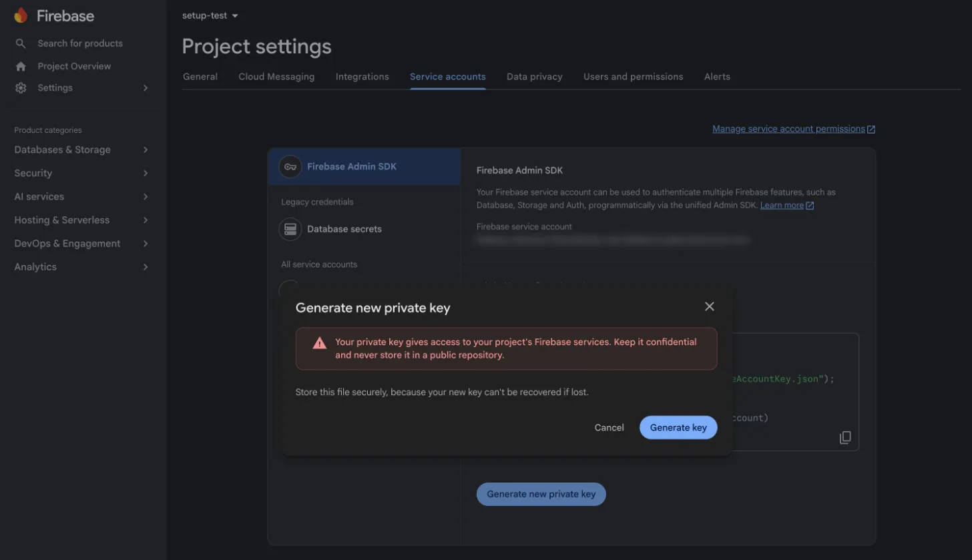Open Manage service account permissions link
Screen dimensions: 972x560
click(788, 129)
